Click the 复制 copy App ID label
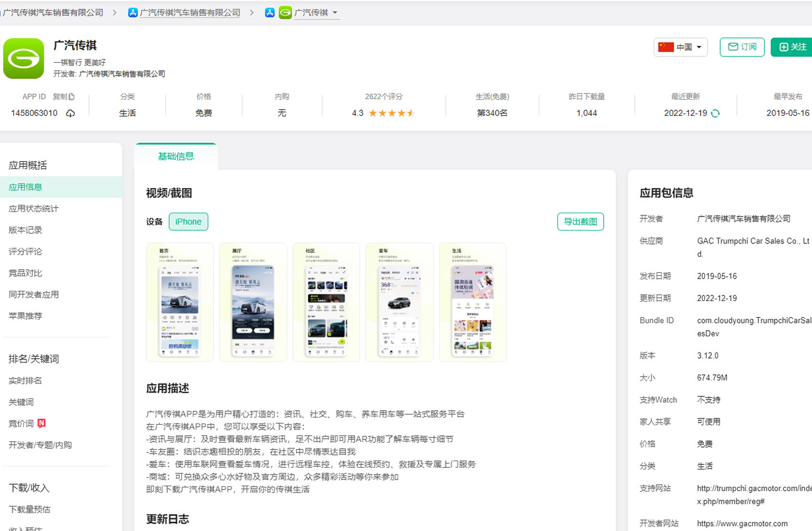 click(60, 97)
